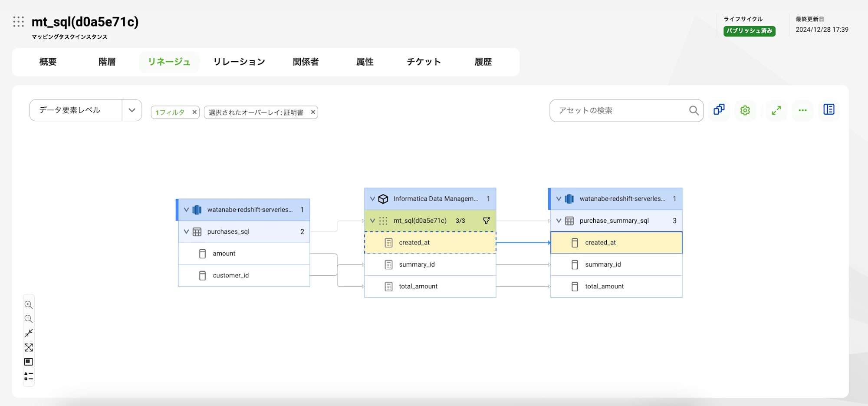Image resolution: width=868 pixels, height=406 pixels.
Task: Collapse the right watanabe-redshift-serverless node
Action: 559,199
